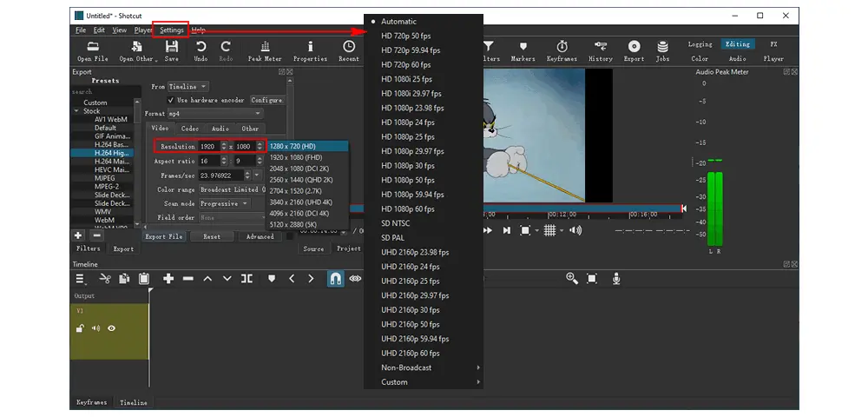Click the presets search field
This screenshot has height=417, width=868.
tap(106, 92)
